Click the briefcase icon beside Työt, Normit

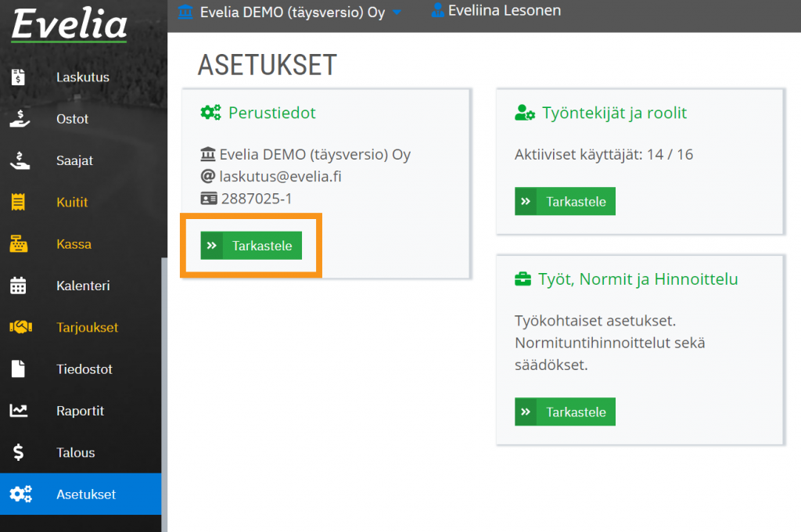(x=523, y=279)
